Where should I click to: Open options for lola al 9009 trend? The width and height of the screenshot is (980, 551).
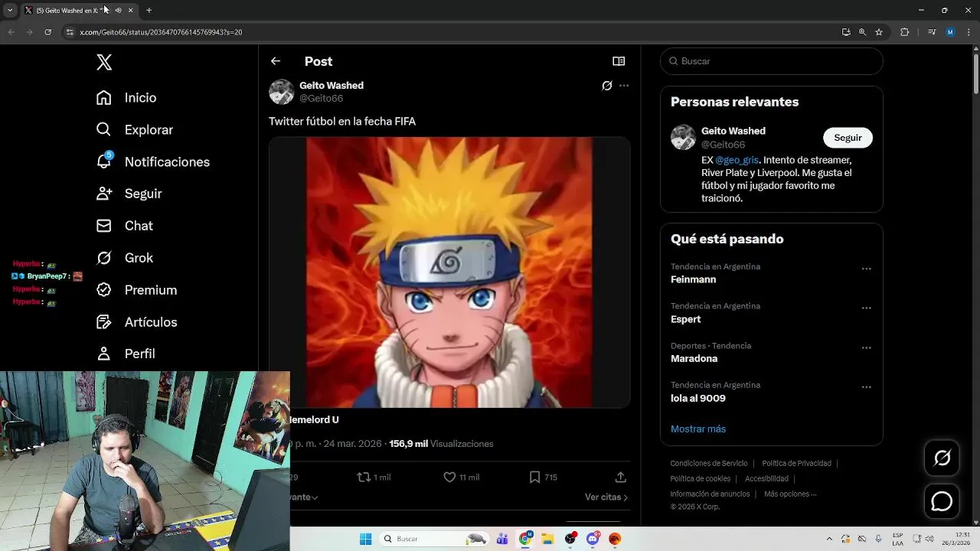(867, 387)
